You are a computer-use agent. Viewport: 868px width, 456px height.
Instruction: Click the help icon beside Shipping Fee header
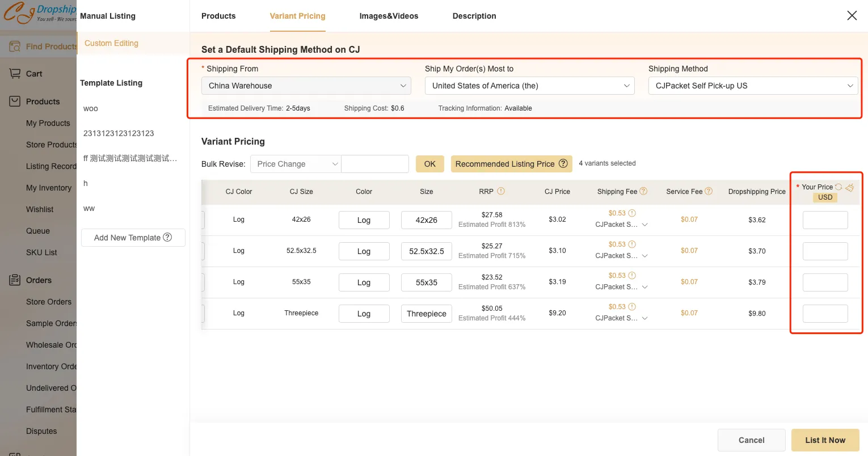(643, 191)
